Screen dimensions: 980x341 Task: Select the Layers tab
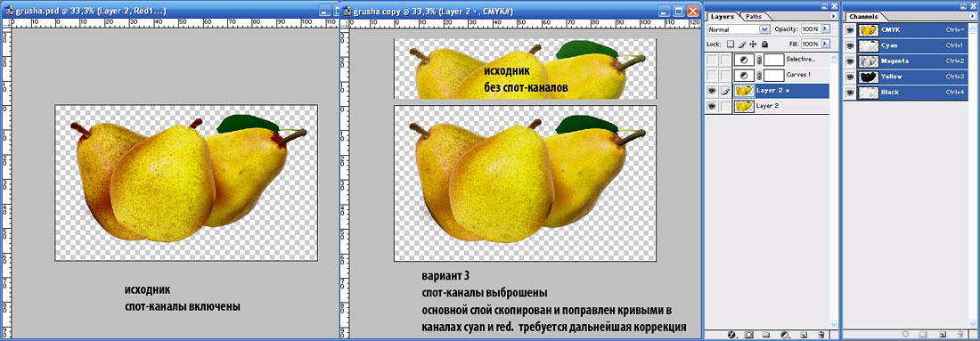(x=722, y=16)
